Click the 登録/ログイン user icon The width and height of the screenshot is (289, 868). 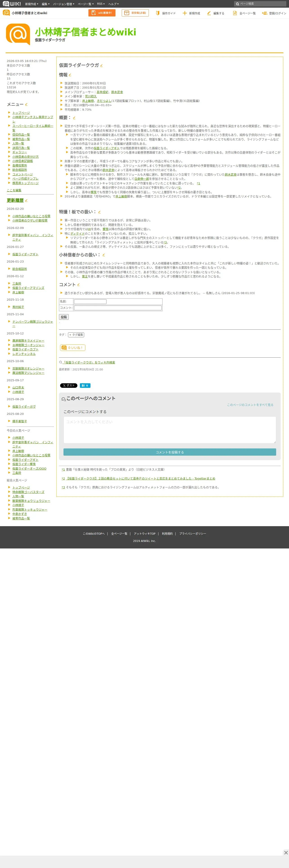coord(264,13)
